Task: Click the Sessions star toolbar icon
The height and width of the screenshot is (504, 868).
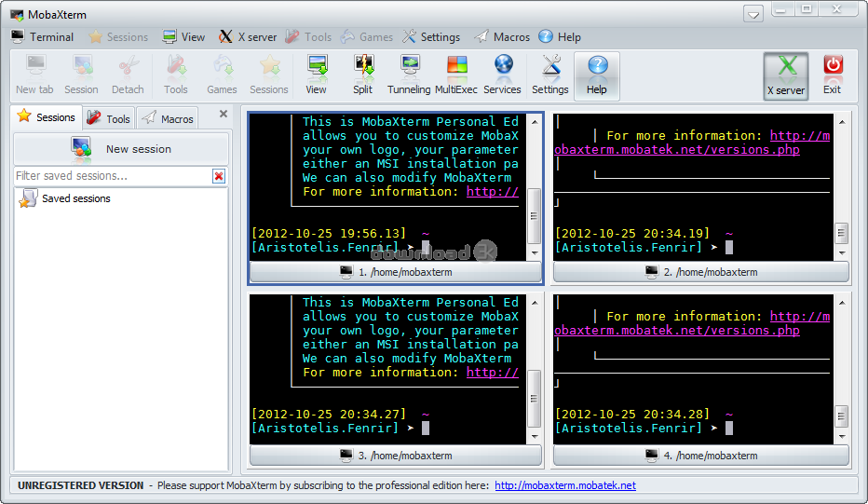Action: [x=269, y=75]
